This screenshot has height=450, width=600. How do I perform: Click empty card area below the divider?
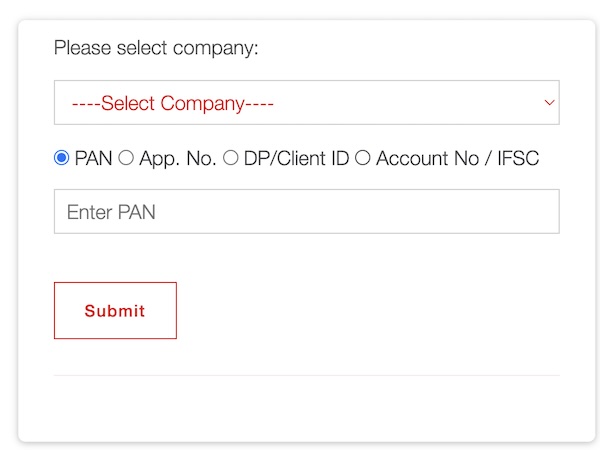(x=306, y=408)
